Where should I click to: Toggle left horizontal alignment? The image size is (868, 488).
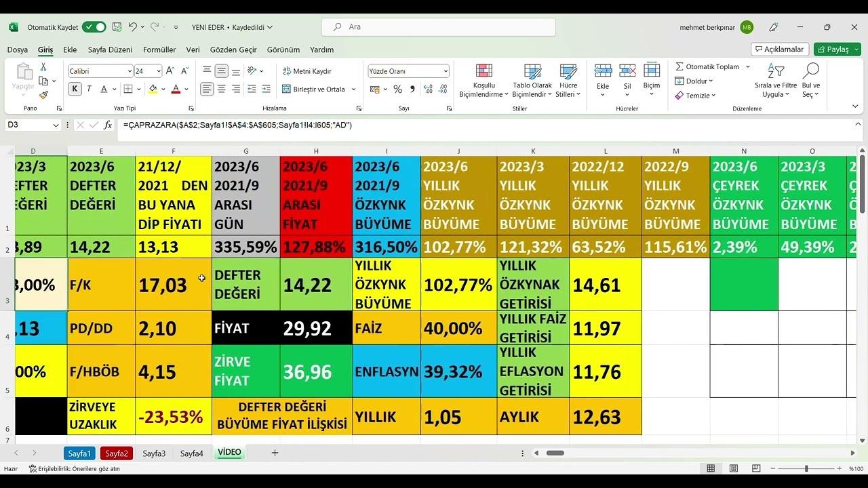click(207, 89)
